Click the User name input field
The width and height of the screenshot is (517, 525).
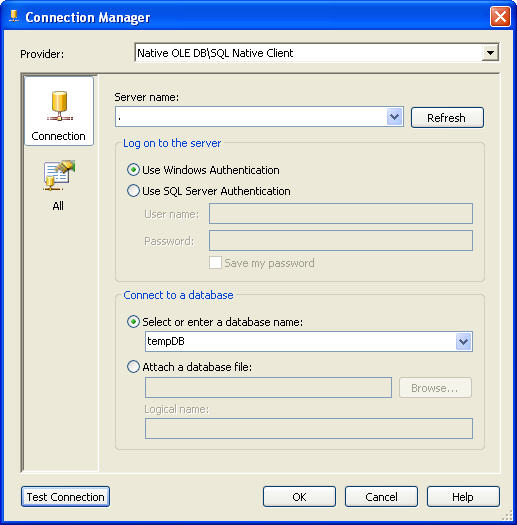pos(341,214)
